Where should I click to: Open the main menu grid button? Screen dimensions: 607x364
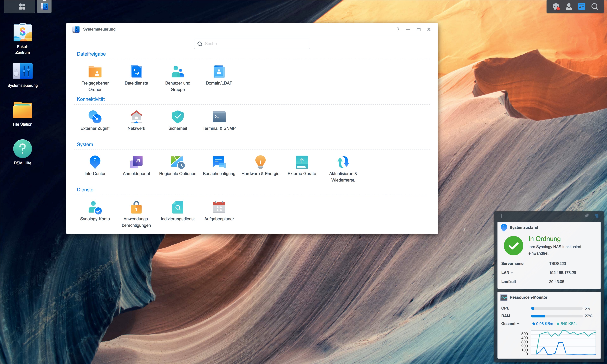pos(22,7)
